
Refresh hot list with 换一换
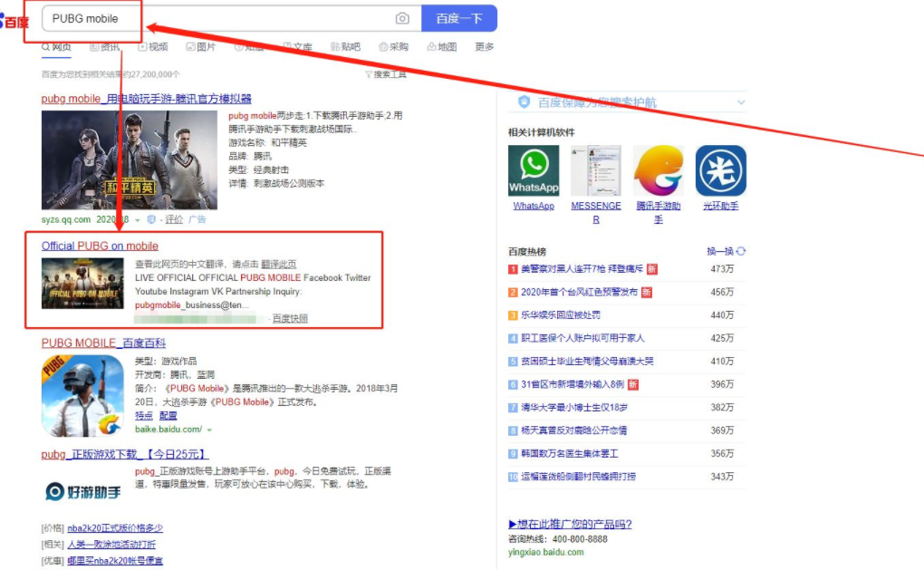coord(726,252)
